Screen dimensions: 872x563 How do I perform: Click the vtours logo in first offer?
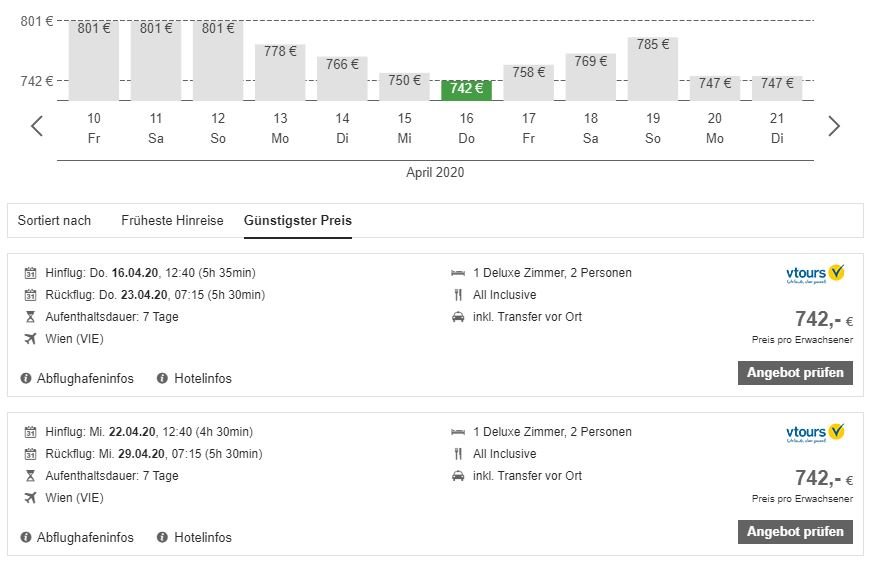tap(816, 274)
